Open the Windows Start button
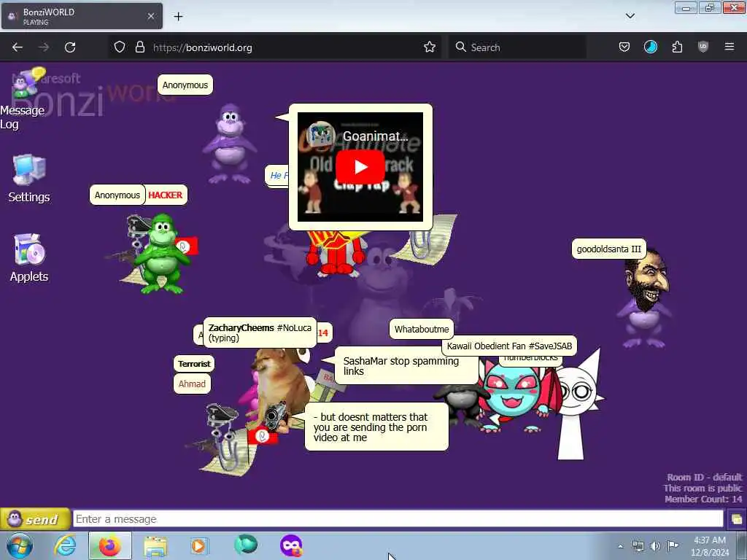The height and width of the screenshot is (560, 747). (x=20, y=545)
